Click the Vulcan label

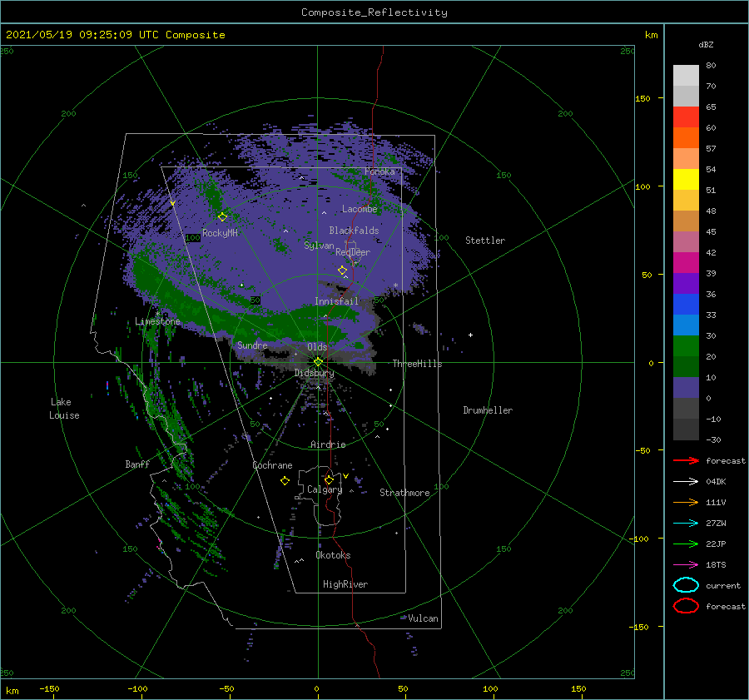click(424, 618)
